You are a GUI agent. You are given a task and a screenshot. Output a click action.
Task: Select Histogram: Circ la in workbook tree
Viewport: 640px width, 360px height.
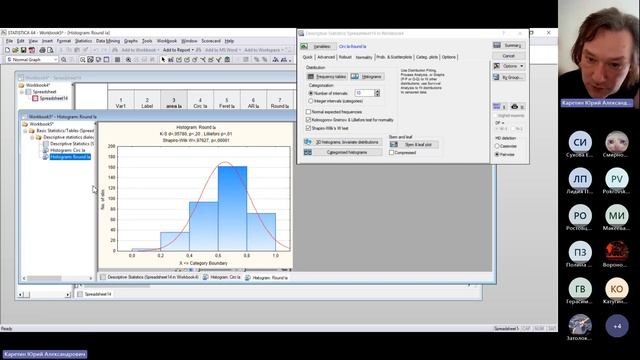67,150
